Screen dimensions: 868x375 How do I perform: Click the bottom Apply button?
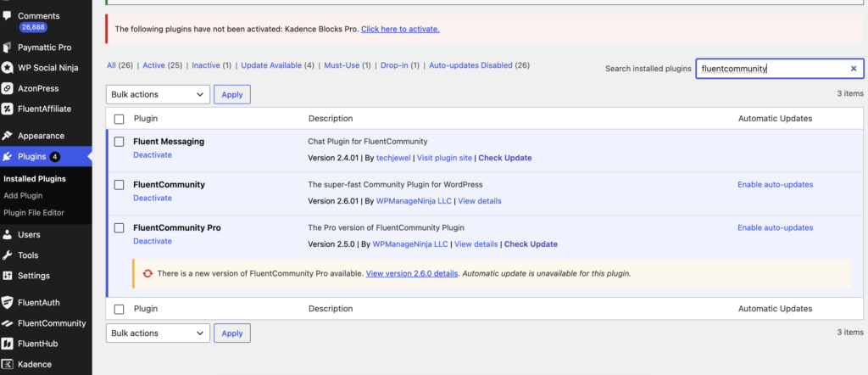232,333
